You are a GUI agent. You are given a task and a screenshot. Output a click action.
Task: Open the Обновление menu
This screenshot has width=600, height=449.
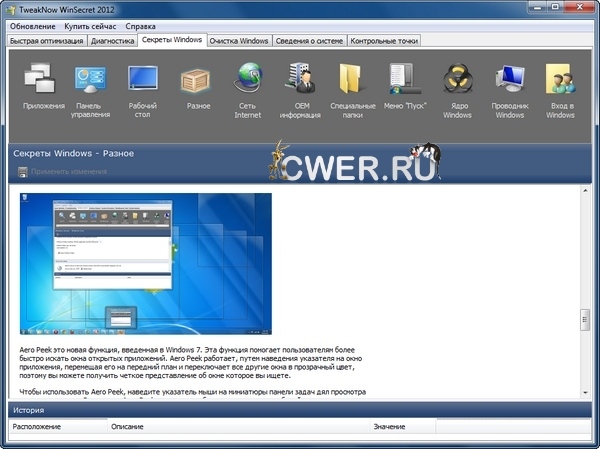33,25
